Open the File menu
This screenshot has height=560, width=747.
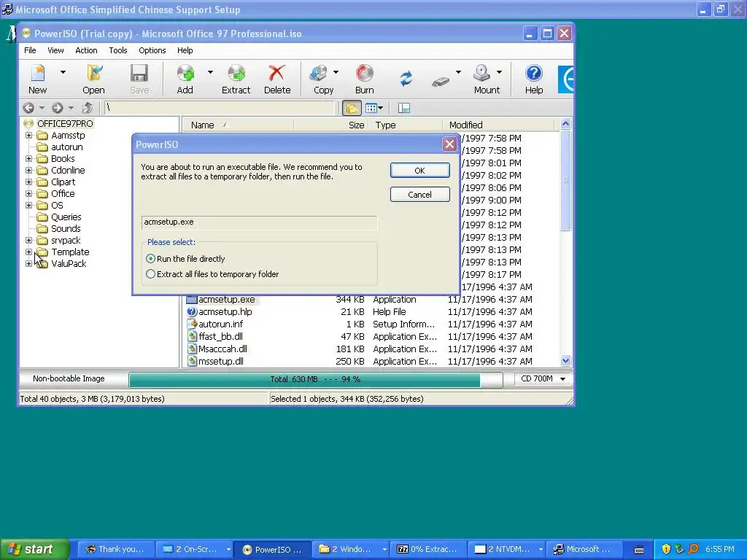point(30,50)
